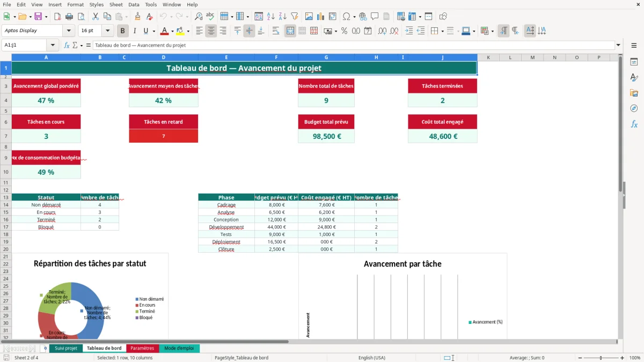
Task: Click the AutoFilter funnel icon
Action: point(295,17)
